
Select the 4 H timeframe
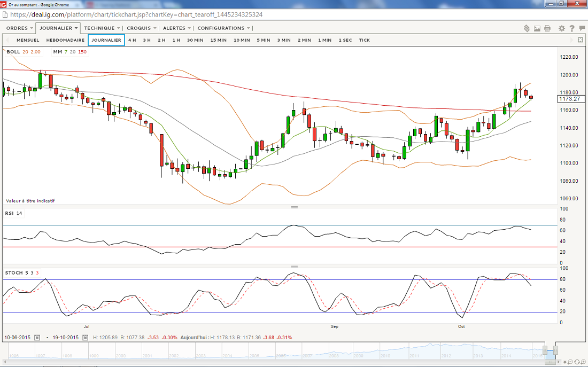(132, 40)
